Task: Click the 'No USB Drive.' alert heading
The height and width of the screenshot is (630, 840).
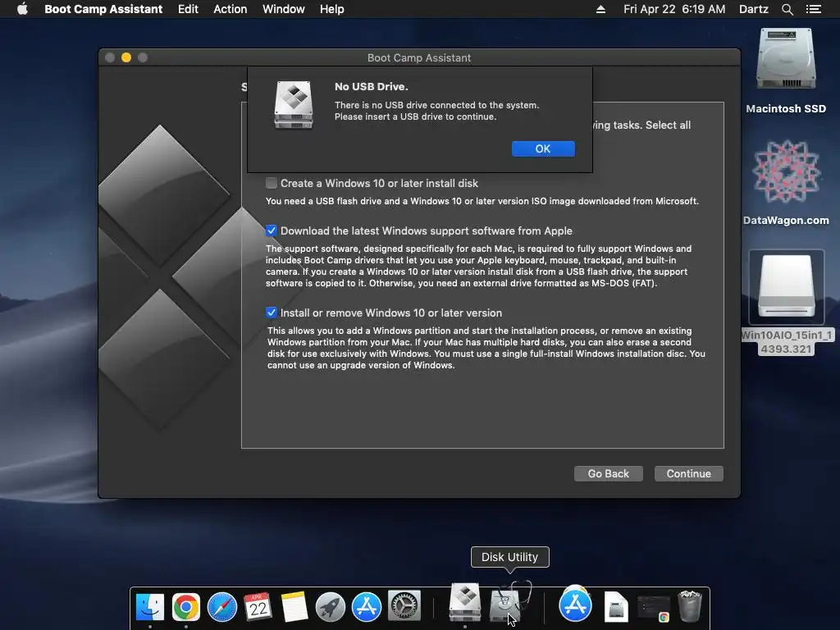Action: coord(372,87)
